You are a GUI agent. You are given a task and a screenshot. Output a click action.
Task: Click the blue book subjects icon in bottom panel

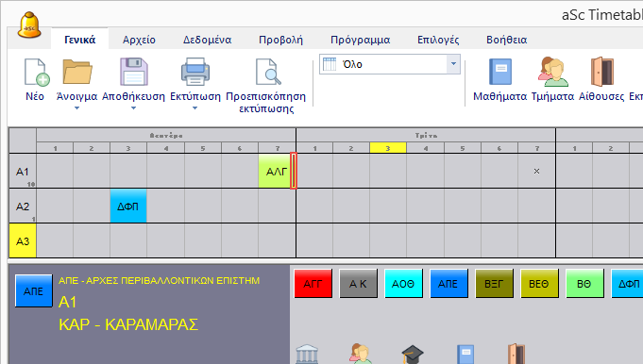click(465, 355)
